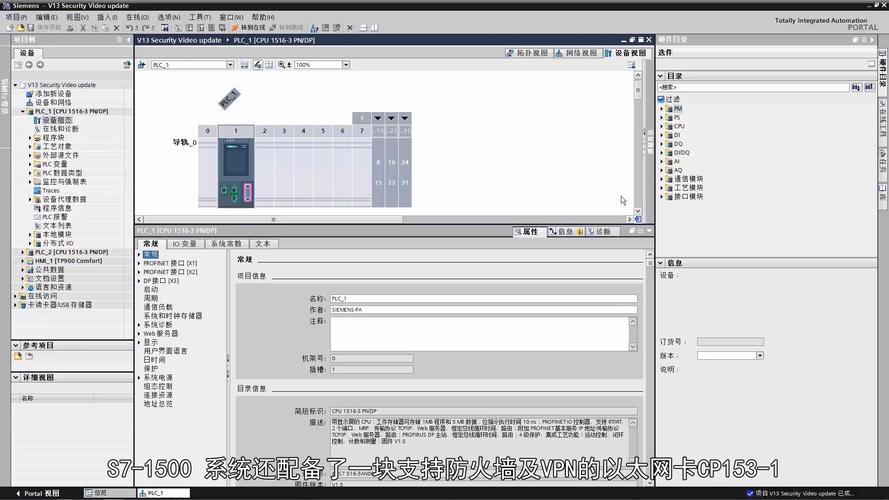This screenshot has width=889, height=500.
Task: Switch to 拓扑视图 topology view tab
Action: pyautogui.click(x=527, y=53)
